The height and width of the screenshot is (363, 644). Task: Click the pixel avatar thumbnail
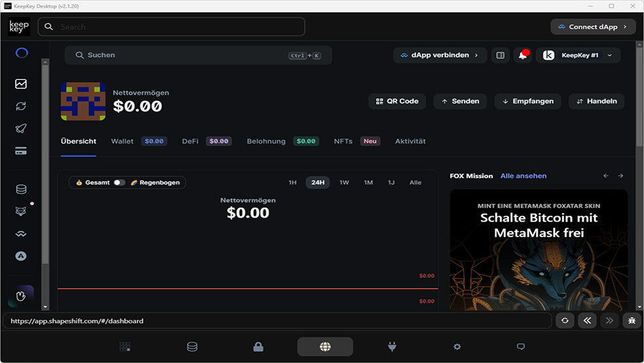83,101
